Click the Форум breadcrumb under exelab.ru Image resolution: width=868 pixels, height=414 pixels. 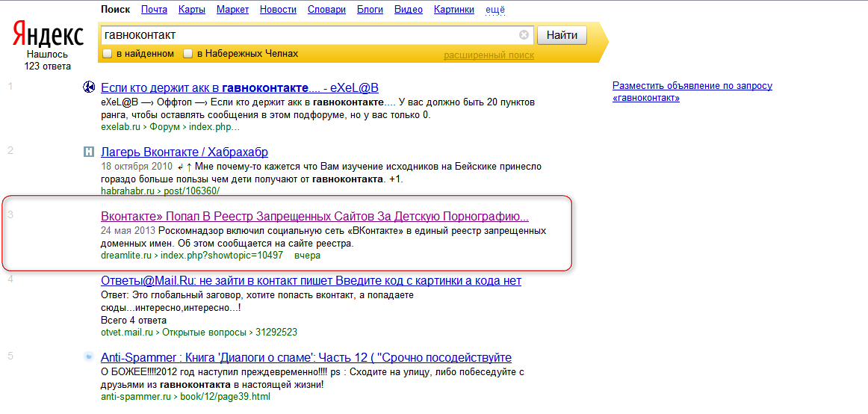[166, 127]
